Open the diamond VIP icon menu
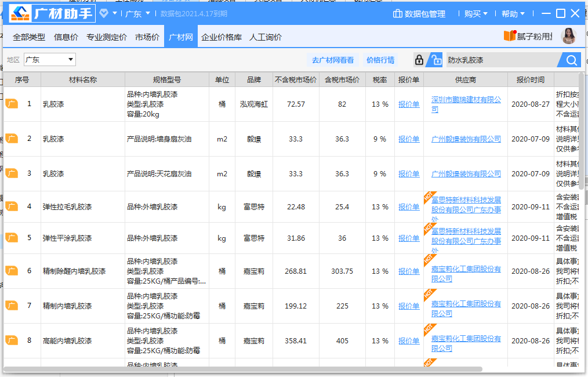The image size is (588, 377). click(x=104, y=14)
